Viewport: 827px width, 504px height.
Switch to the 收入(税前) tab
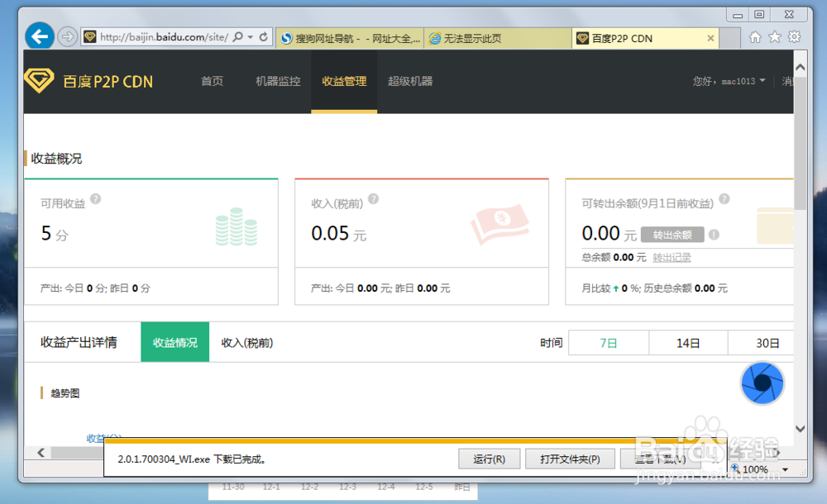pos(247,342)
